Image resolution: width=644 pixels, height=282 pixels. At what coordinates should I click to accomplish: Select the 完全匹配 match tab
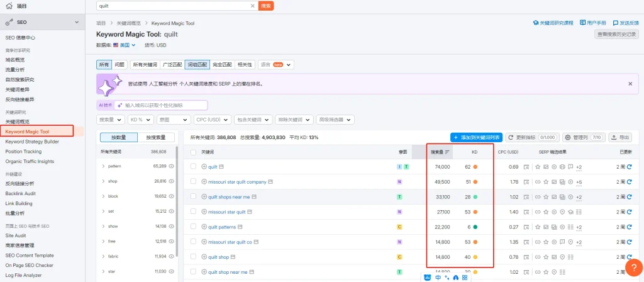(222, 65)
